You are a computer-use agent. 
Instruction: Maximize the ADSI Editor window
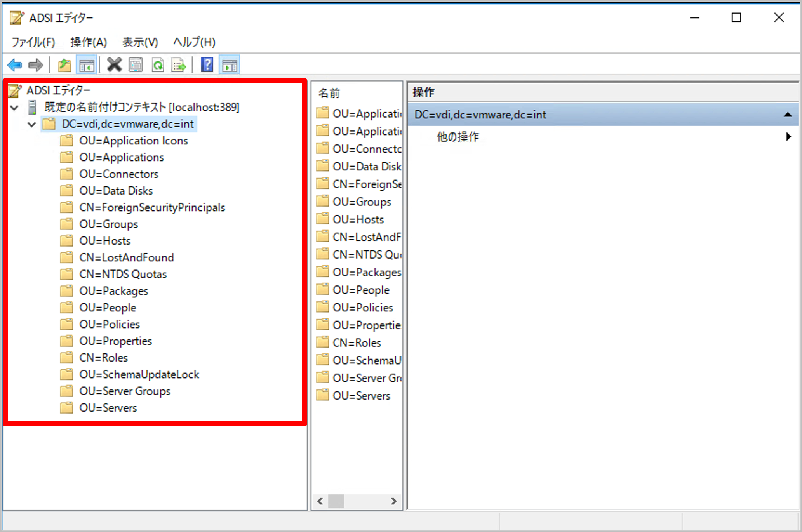[736, 18]
